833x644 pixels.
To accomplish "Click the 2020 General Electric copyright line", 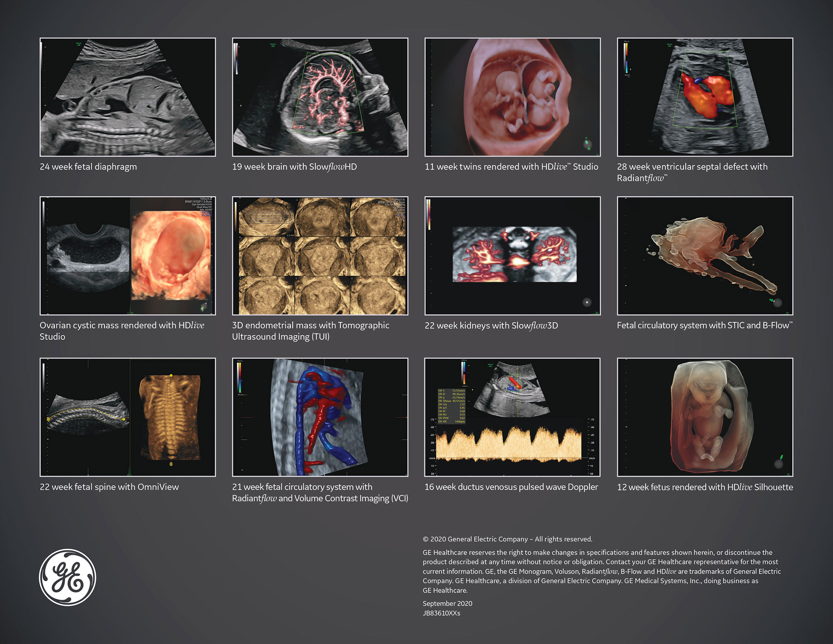I will [507, 539].
